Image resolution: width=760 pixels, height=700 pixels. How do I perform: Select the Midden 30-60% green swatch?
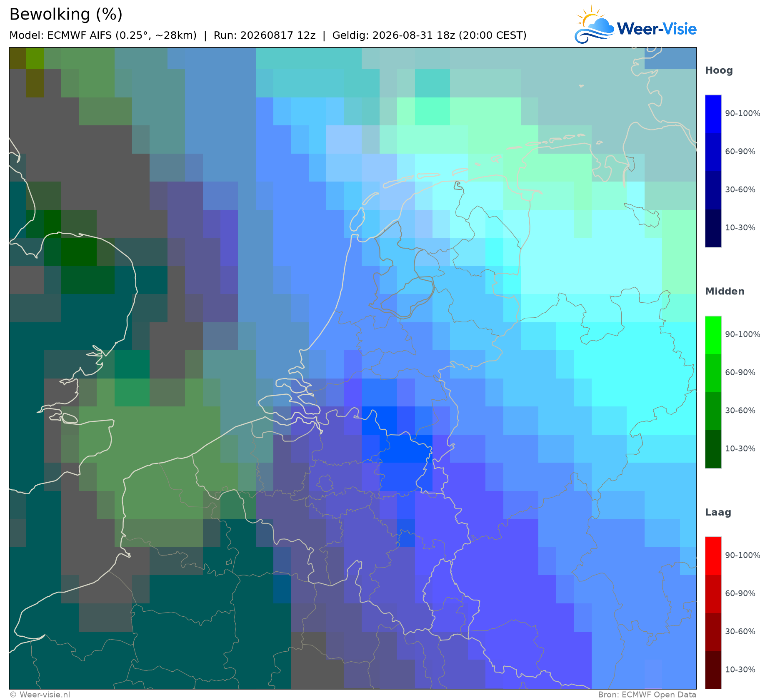point(713,411)
